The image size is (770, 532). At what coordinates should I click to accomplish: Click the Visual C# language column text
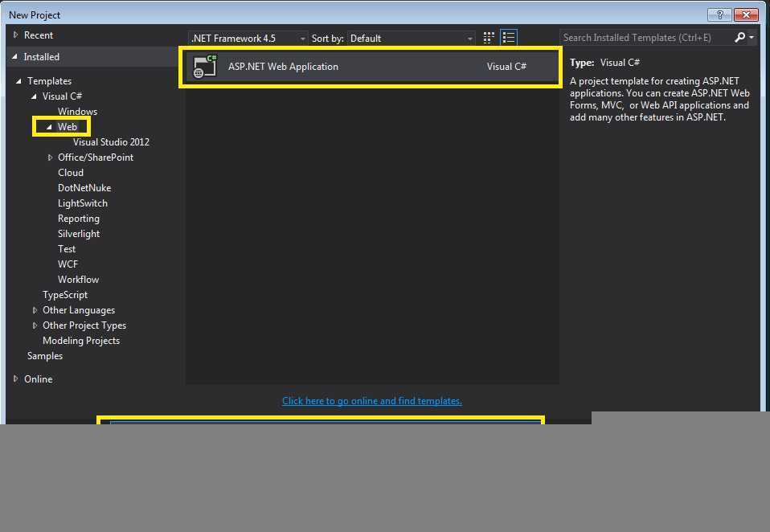(x=506, y=66)
